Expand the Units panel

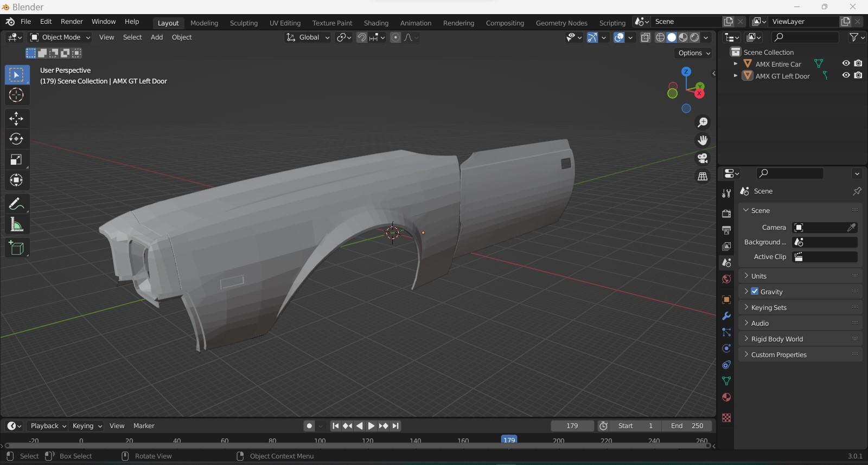tap(800, 276)
